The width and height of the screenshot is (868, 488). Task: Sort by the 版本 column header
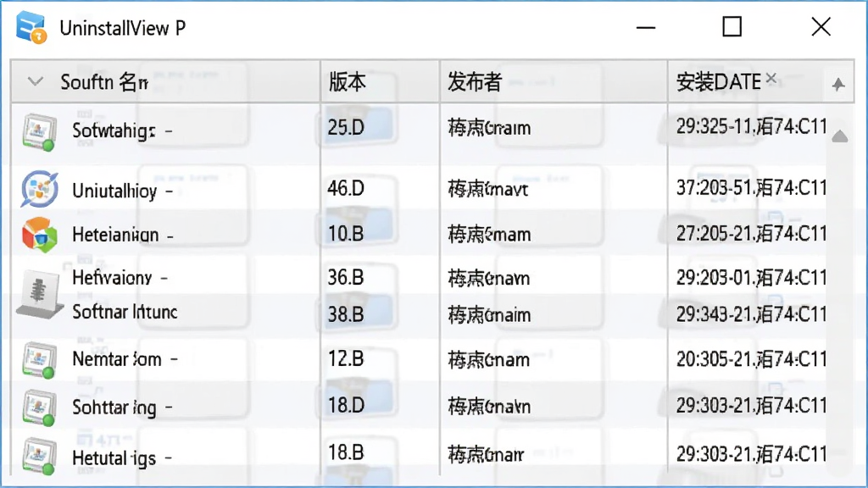(x=380, y=81)
